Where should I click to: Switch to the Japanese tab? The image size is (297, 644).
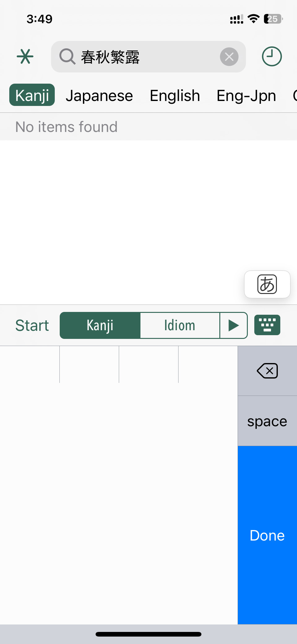coord(99,95)
